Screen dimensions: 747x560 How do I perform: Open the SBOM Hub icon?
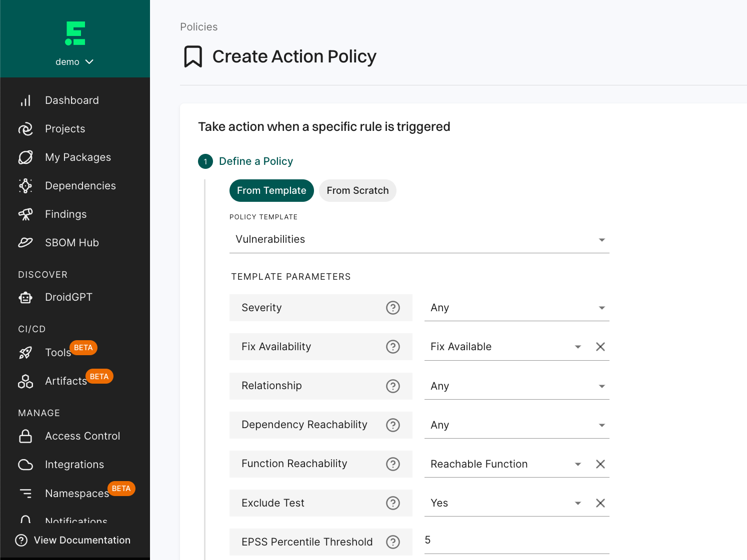click(x=25, y=243)
